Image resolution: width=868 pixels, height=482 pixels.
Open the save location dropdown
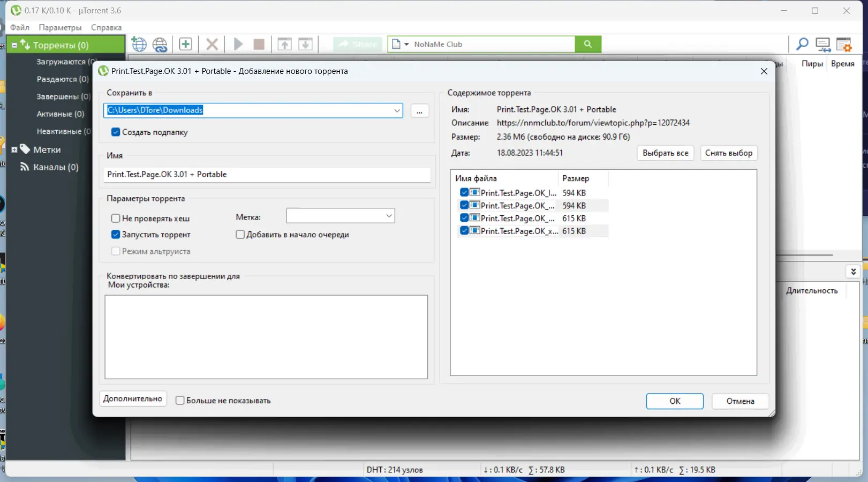397,110
